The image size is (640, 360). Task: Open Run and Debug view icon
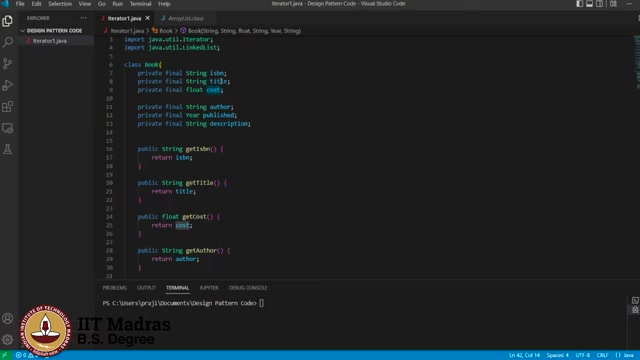[7, 85]
